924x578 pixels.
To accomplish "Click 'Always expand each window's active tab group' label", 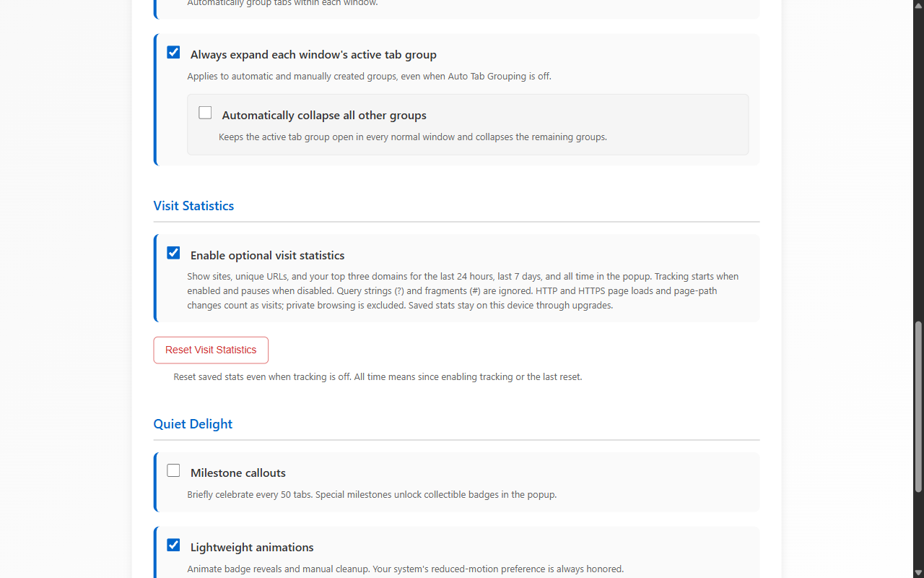I will pos(313,54).
